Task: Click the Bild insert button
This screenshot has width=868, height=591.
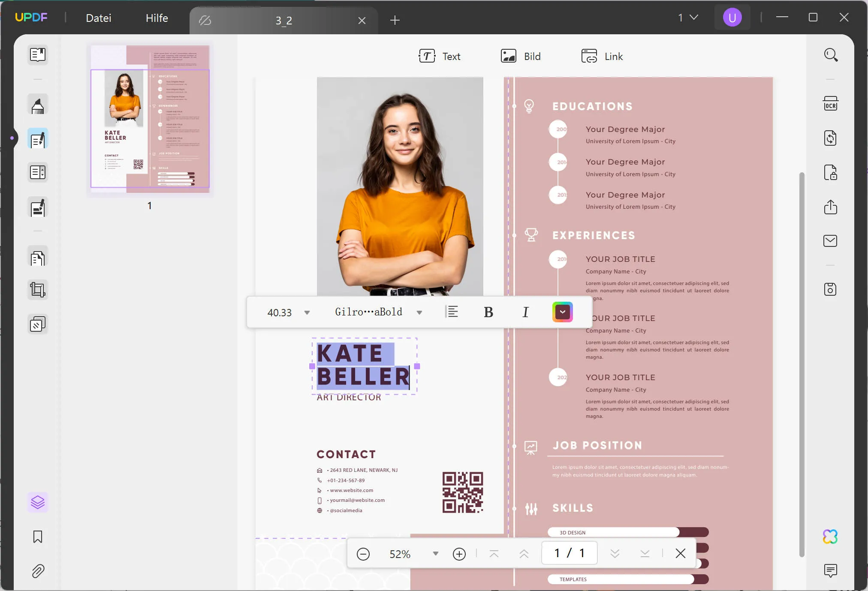Action: (521, 57)
